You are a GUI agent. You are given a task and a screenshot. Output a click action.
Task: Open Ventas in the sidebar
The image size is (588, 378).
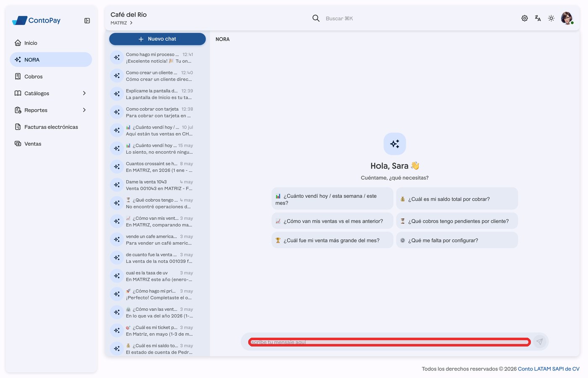pyautogui.click(x=51, y=144)
